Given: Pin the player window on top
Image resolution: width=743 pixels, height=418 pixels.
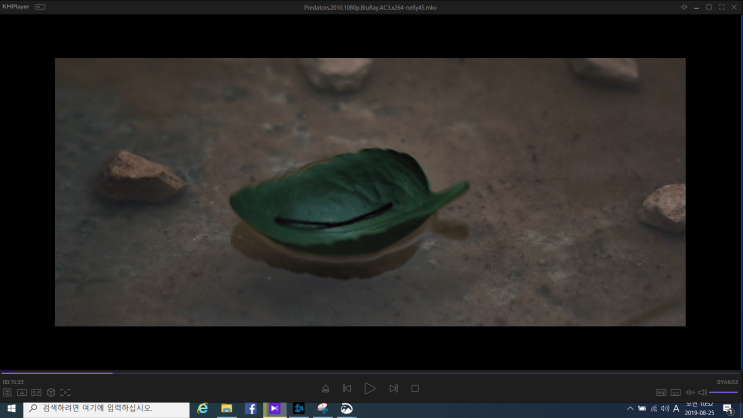Looking at the screenshot, I should coord(684,7).
